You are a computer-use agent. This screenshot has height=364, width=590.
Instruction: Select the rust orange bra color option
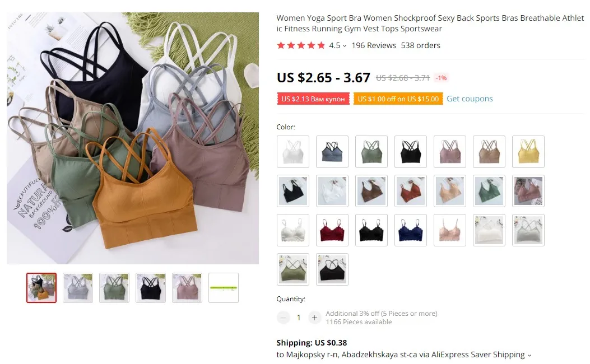click(x=411, y=191)
